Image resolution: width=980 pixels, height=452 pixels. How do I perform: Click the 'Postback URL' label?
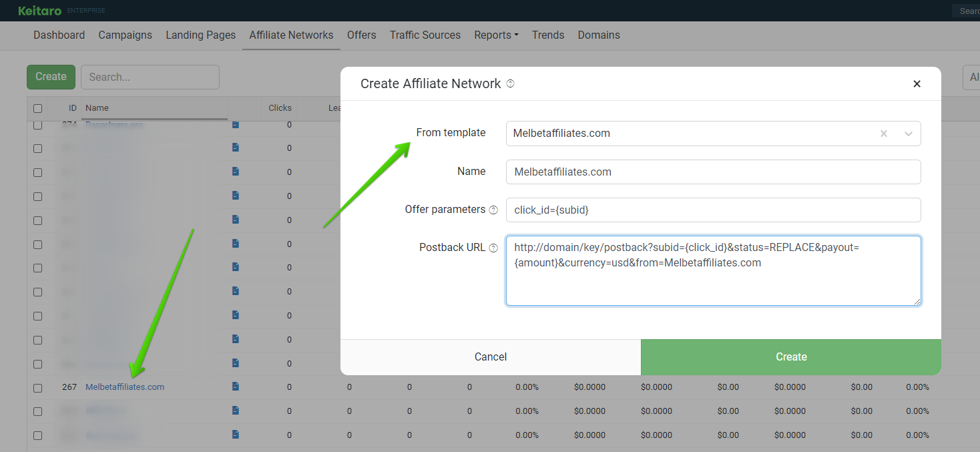(x=453, y=248)
